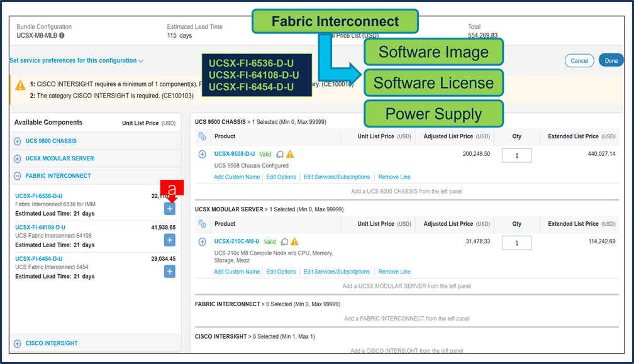Edit Services/Subscriptions for UCSX-9508-D-U
The image size is (634, 364).
point(336,177)
